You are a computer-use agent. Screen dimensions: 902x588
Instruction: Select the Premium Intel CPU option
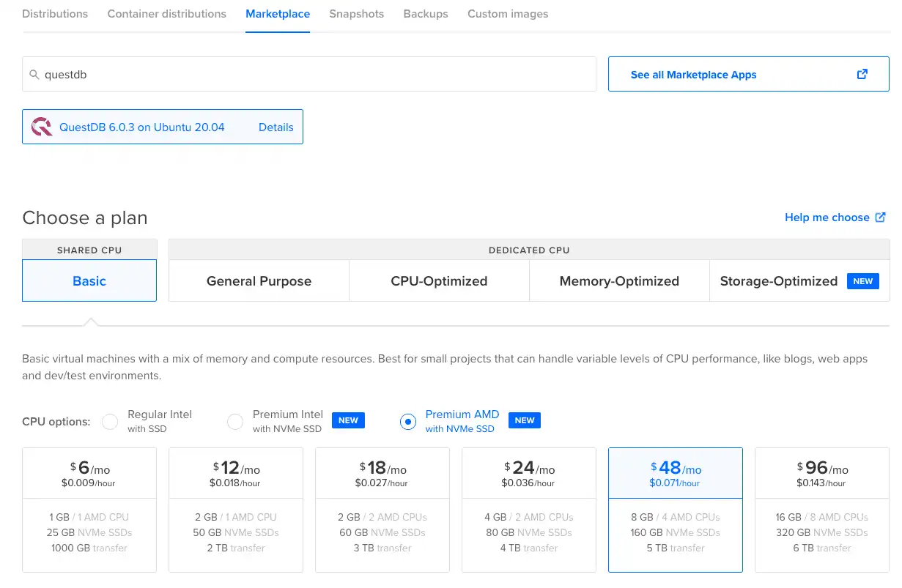[x=235, y=422]
